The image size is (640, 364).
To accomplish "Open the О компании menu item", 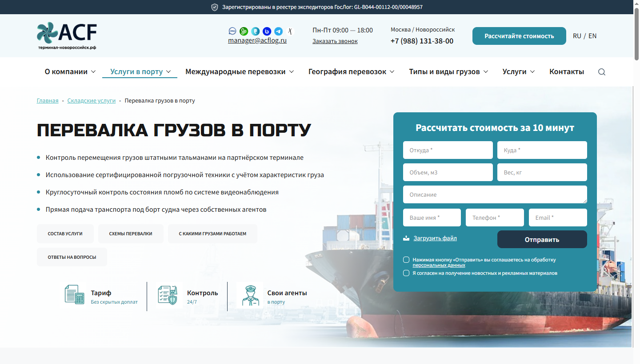I will (66, 71).
